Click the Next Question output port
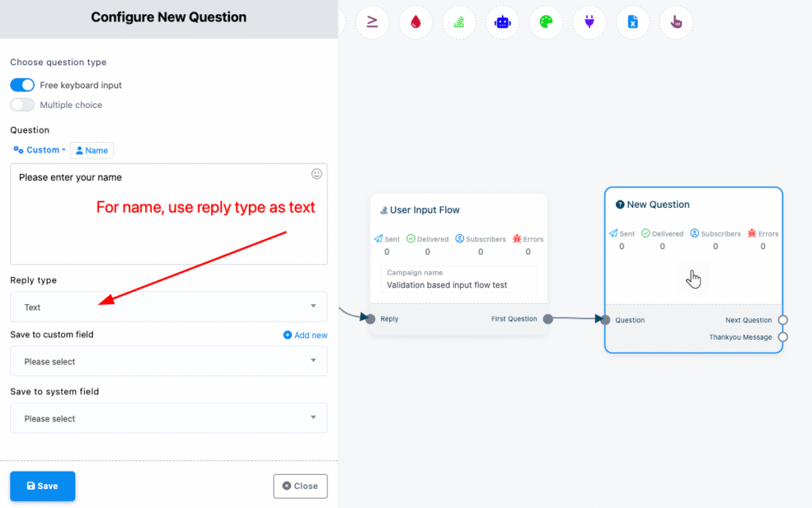Screen dimensions: 812x508 783,320
